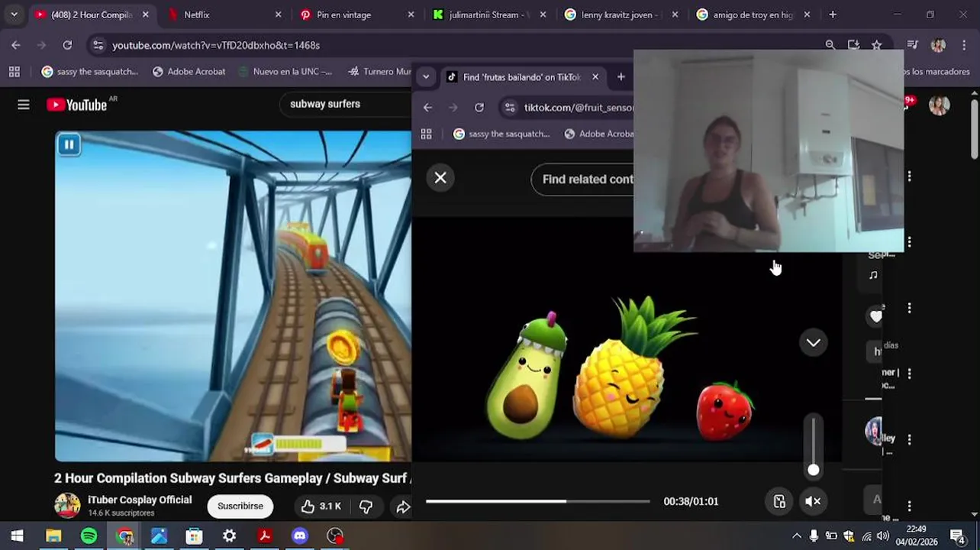Click the youtube.com address bar URL
Screen dimensions: 980x550
(x=216, y=45)
